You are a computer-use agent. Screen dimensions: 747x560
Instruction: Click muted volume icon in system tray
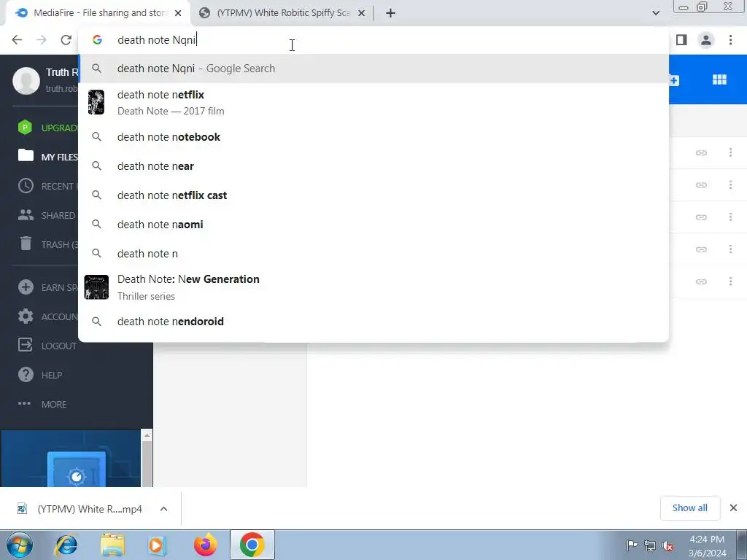click(667, 545)
